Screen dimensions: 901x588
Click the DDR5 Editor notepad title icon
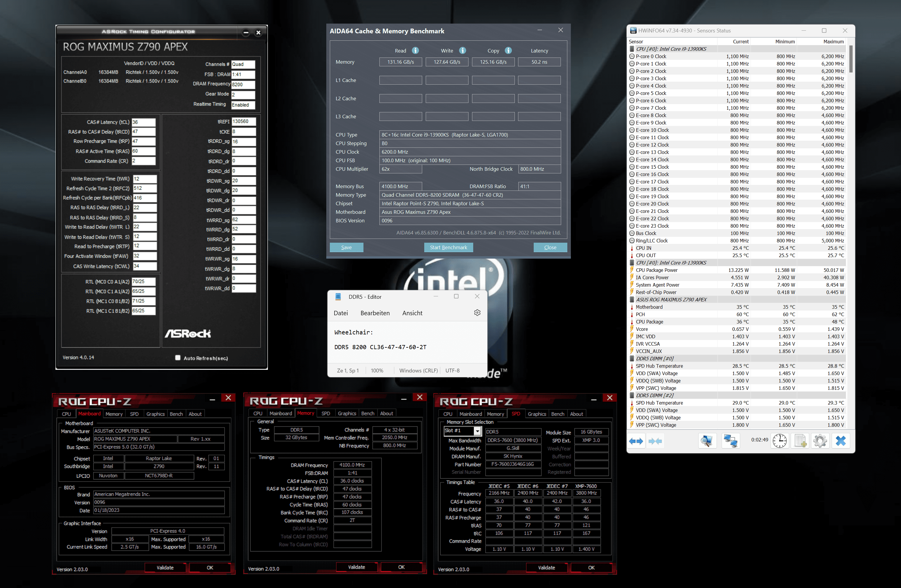click(x=338, y=297)
